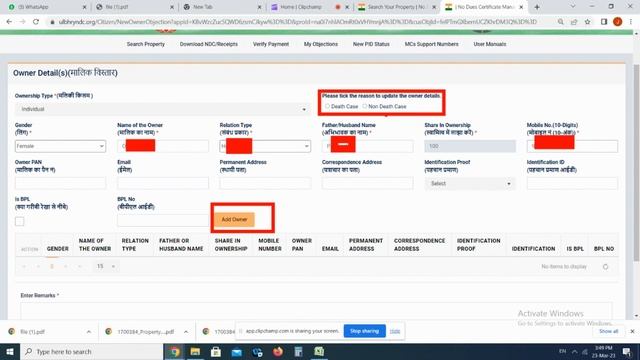Screen dimensions: 640x360
Task: Select the Death Case radio button
Action: [327, 106]
